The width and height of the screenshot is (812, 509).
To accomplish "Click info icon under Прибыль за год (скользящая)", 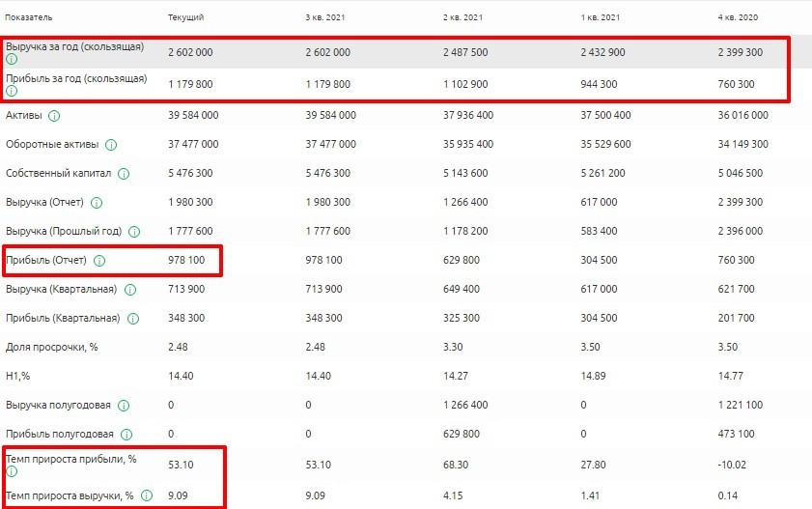I will [12, 93].
